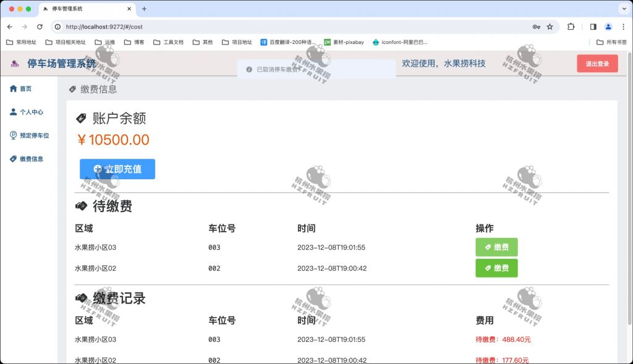The height and width of the screenshot is (364, 633).
Task: Click the 预定停车位 parking pin icon
Action: pyautogui.click(x=14, y=135)
